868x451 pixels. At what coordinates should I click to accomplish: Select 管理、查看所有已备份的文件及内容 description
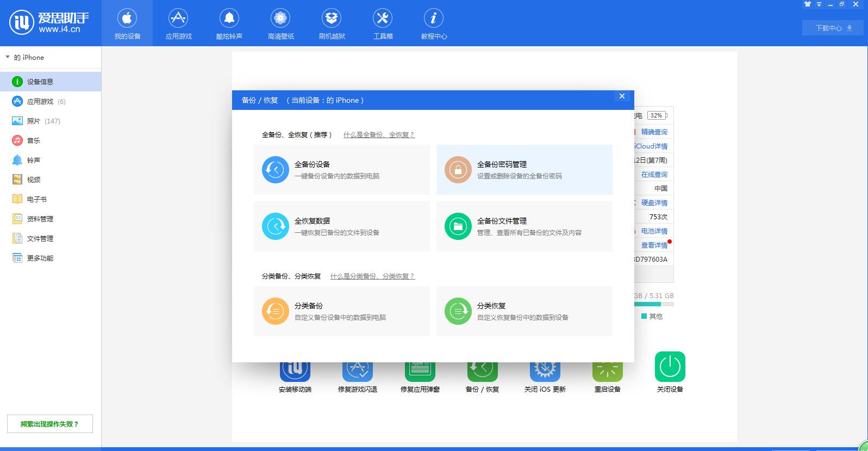click(x=529, y=233)
